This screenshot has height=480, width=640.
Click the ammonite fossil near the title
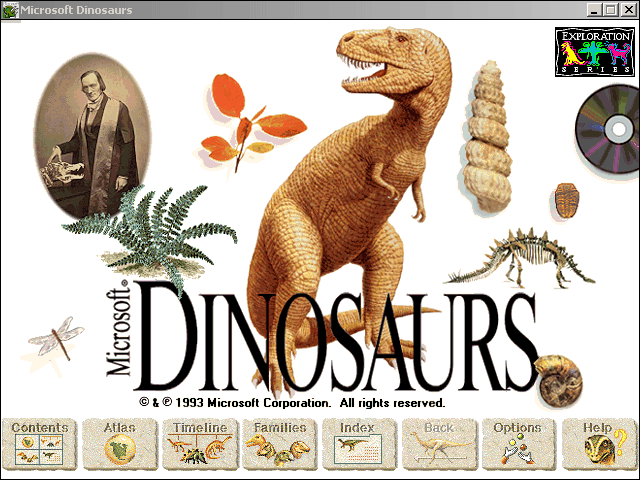click(x=560, y=380)
